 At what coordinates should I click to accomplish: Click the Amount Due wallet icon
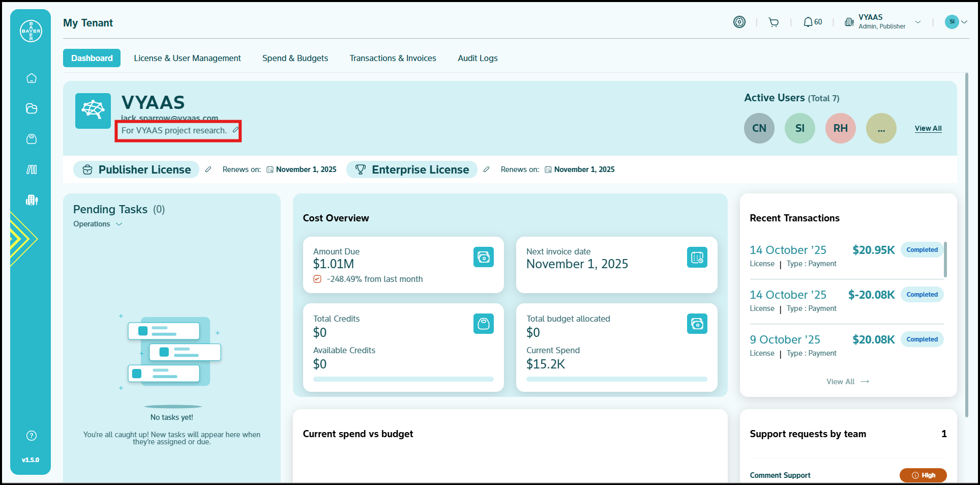click(483, 258)
